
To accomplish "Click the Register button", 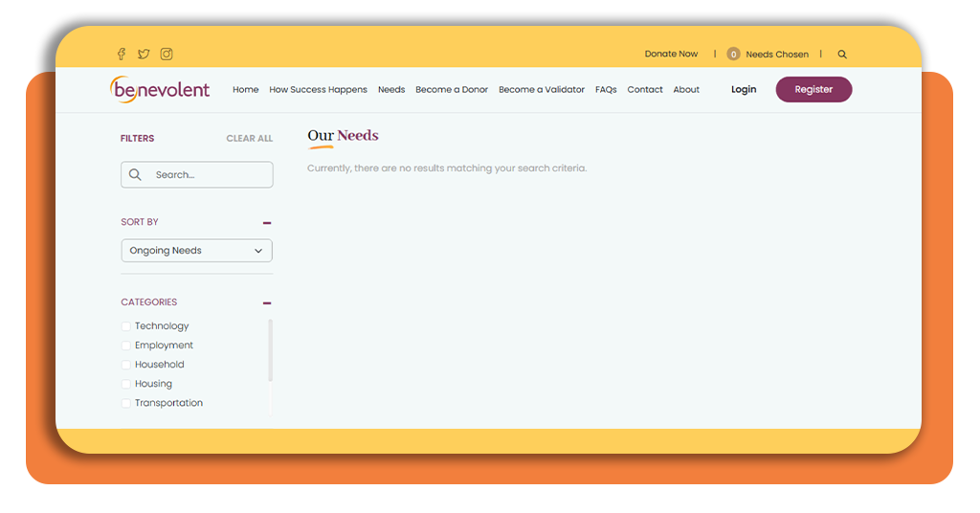I will 813,89.
